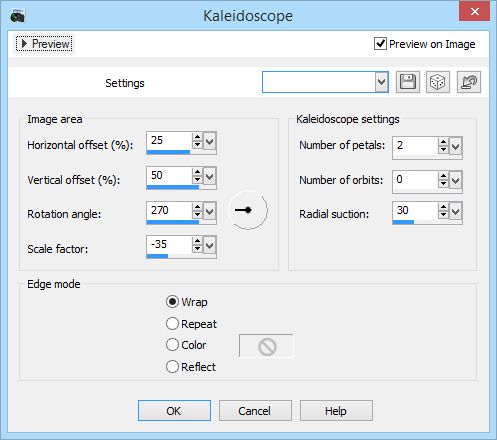Select the Color edge mode

tap(172, 345)
